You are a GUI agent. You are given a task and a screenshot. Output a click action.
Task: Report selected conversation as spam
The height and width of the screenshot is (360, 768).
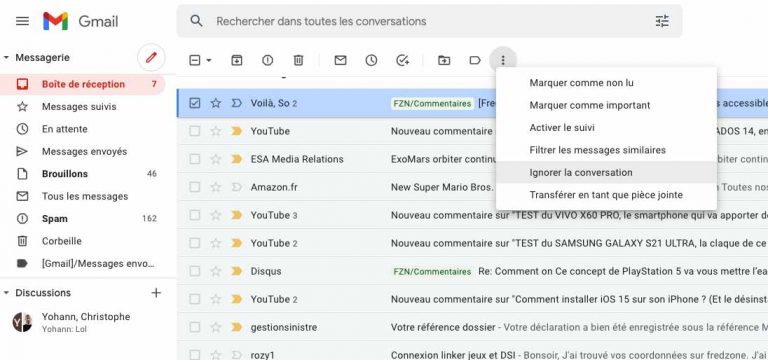tap(267, 60)
